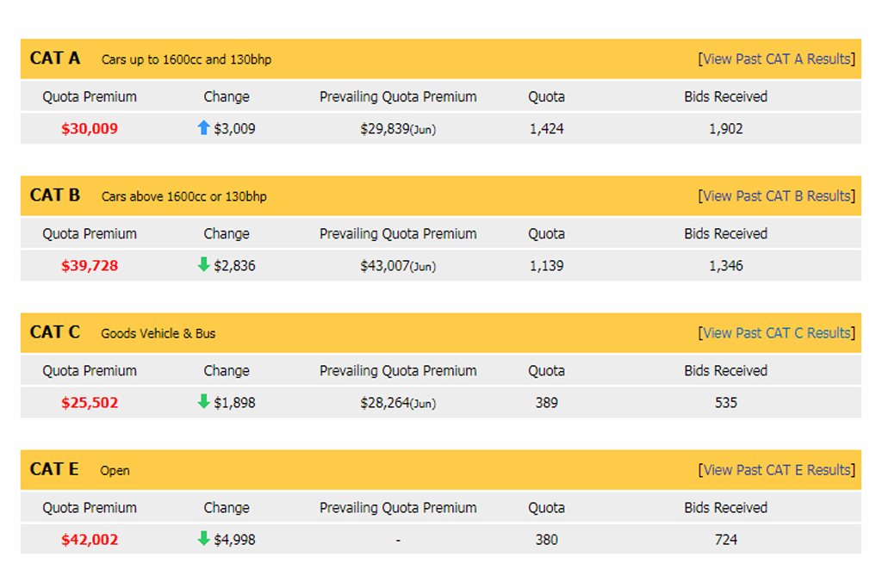Click the $39,728 quota premium value
This screenshot has width=882, height=588.
90,266
